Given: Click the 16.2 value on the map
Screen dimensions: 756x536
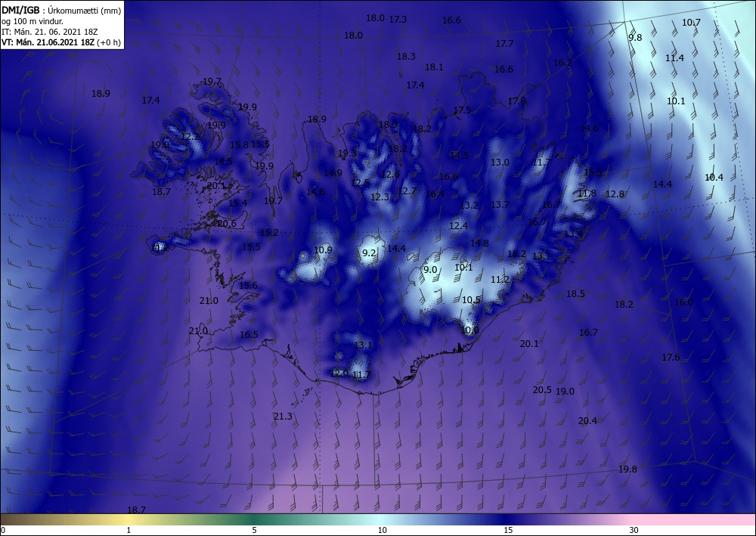Looking at the screenshot, I should click(562, 62).
